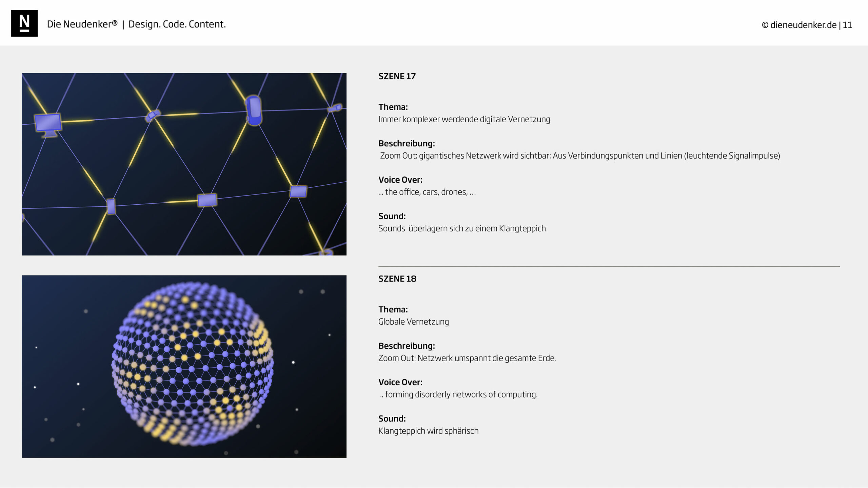This screenshot has width=868, height=488.
Task: Click "Die Neudenker® | Design. Code. Content." header
Action: coord(136,24)
